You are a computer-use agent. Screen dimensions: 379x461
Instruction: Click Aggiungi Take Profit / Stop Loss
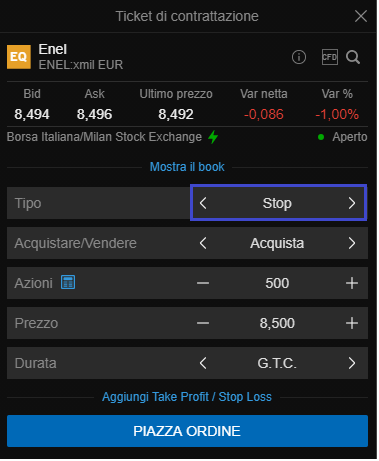[188, 398]
